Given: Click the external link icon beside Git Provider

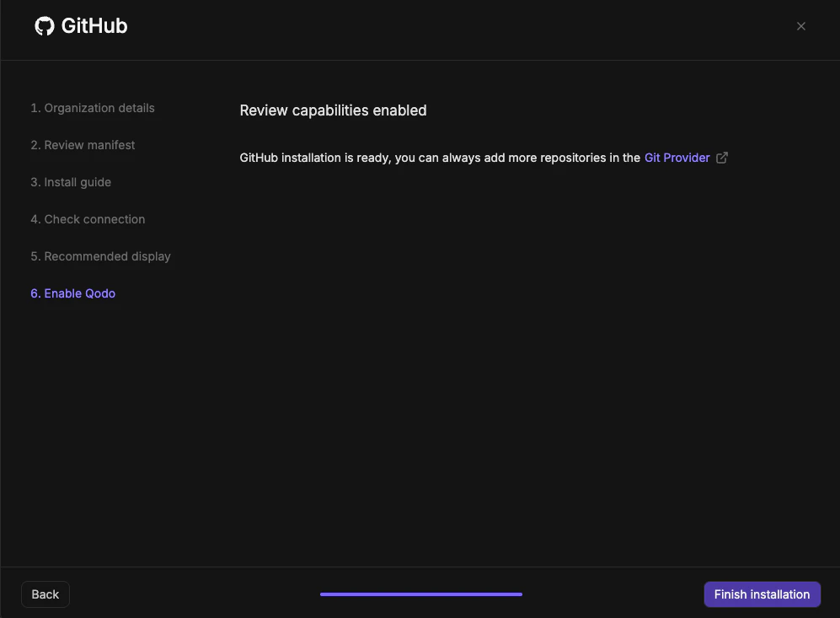Looking at the screenshot, I should click(722, 158).
